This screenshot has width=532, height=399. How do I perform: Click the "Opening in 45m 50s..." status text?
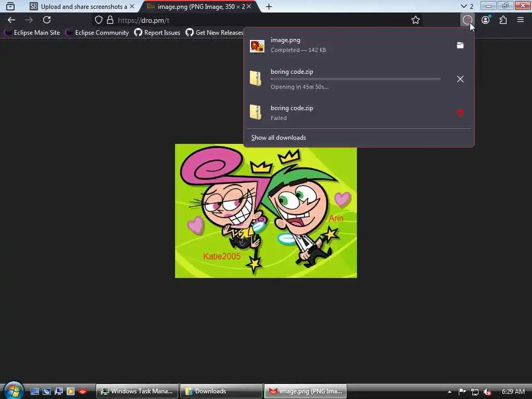pos(299,87)
